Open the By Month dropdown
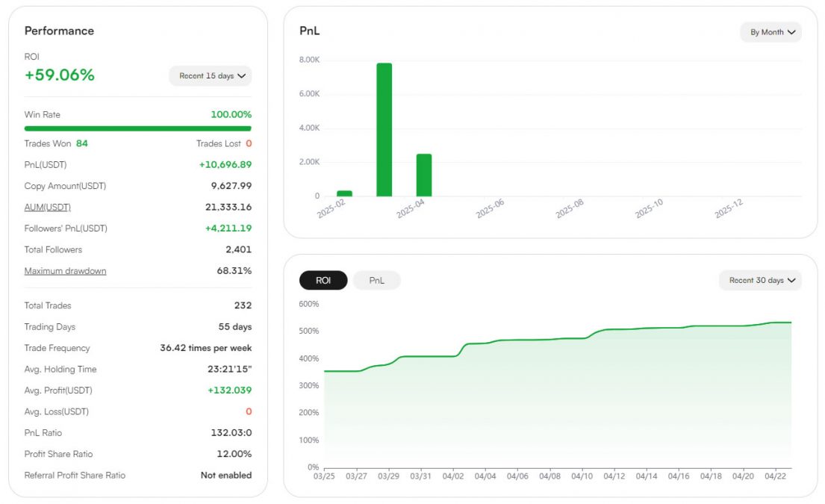Screen dimensions: 825x504 (770, 32)
